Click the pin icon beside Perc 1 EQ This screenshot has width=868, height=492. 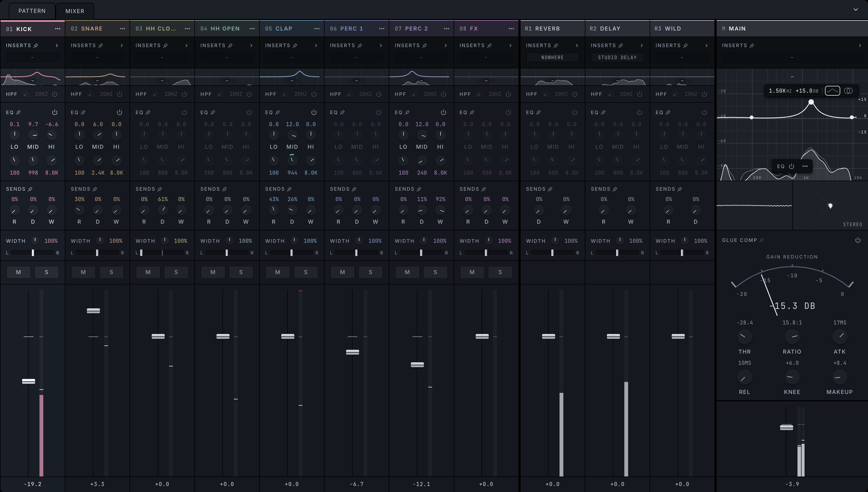pos(342,112)
